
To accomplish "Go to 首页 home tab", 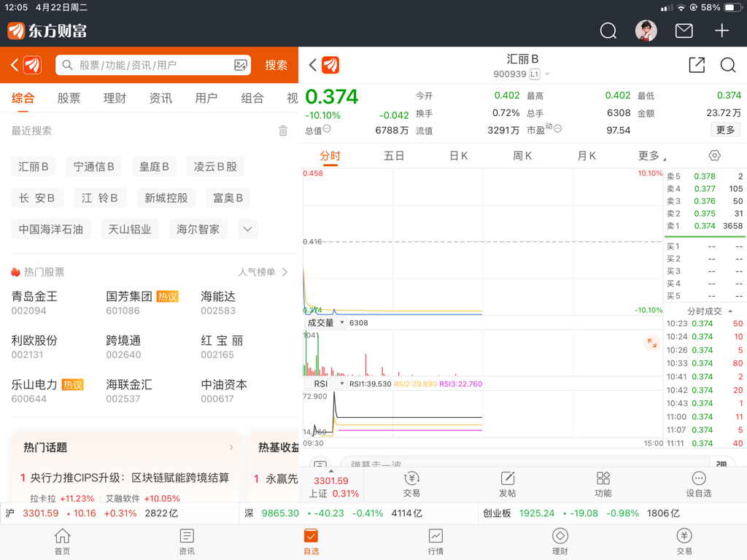I will tap(63, 542).
